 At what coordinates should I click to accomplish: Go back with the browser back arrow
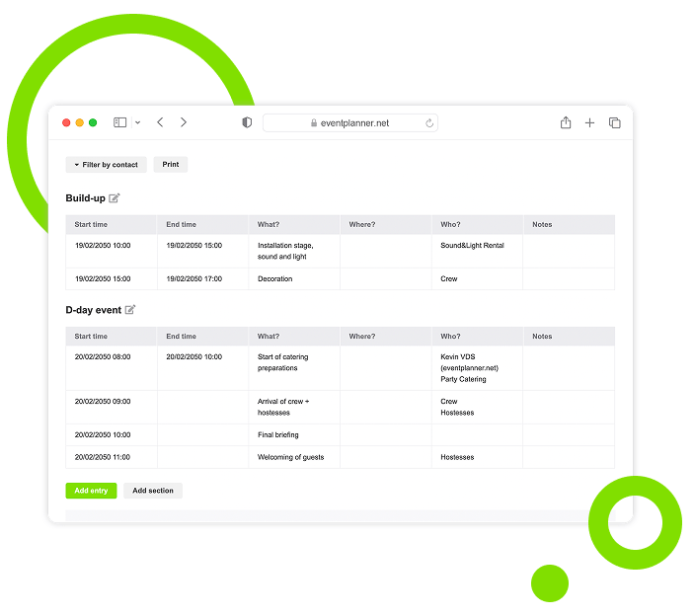point(160,122)
